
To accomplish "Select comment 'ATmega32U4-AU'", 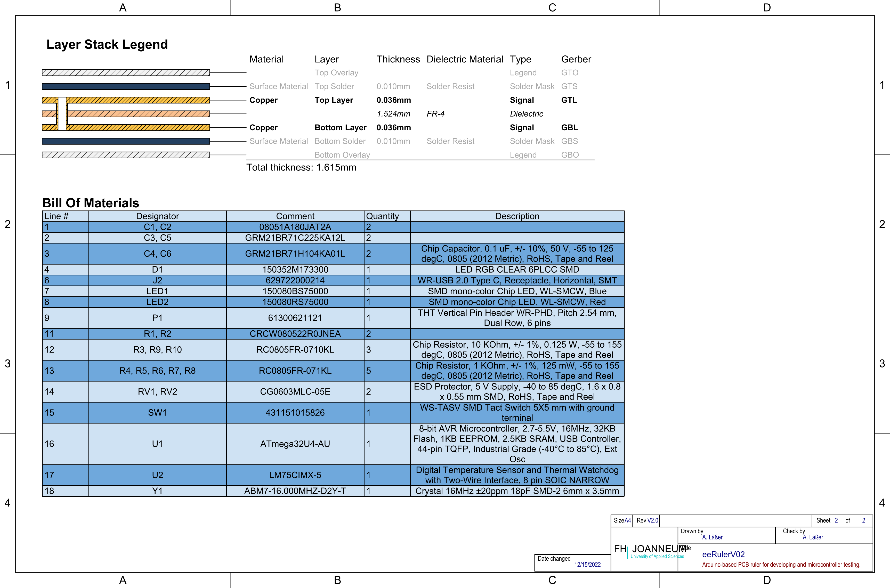I will coord(295,444).
